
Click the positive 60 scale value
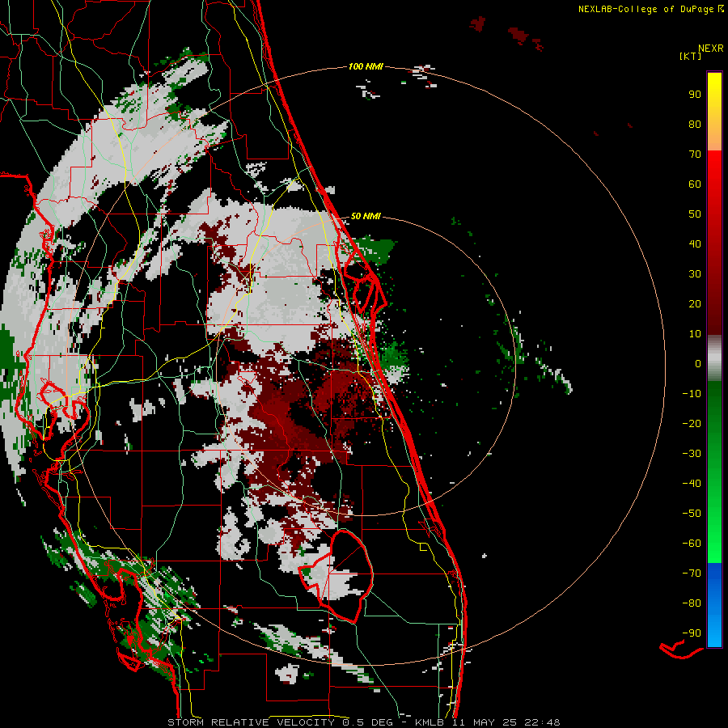tap(695, 184)
